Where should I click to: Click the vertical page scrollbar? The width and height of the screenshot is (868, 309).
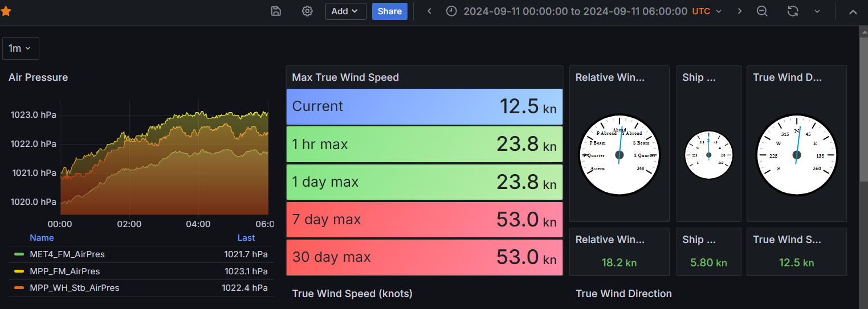(863, 102)
